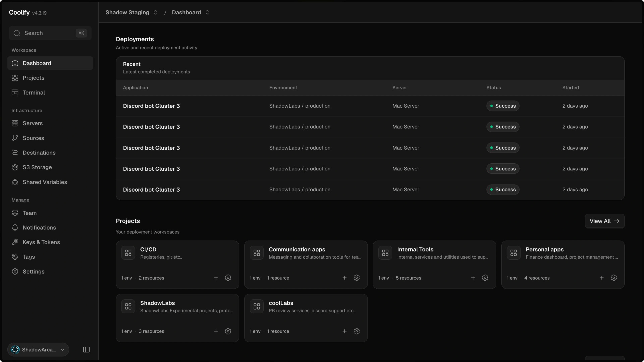Open Internal Tools settings gear
Image resolution: width=644 pixels, height=362 pixels.
(x=485, y=278)
